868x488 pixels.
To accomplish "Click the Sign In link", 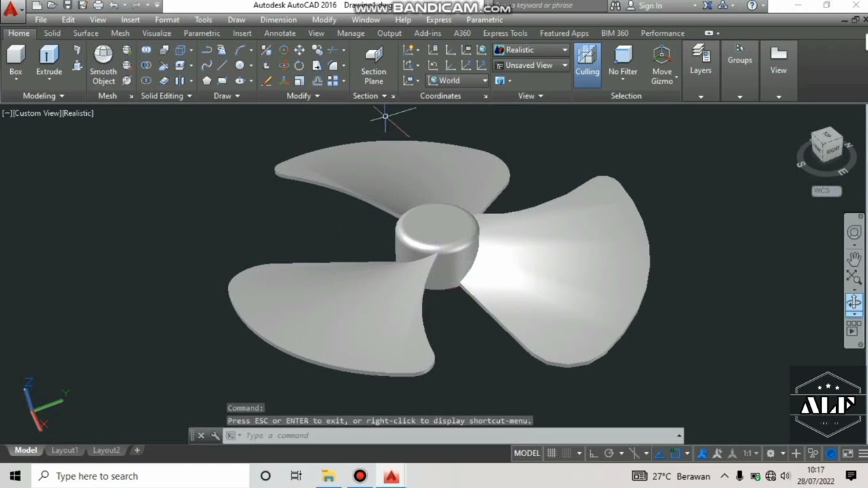I will coord(650,5).
